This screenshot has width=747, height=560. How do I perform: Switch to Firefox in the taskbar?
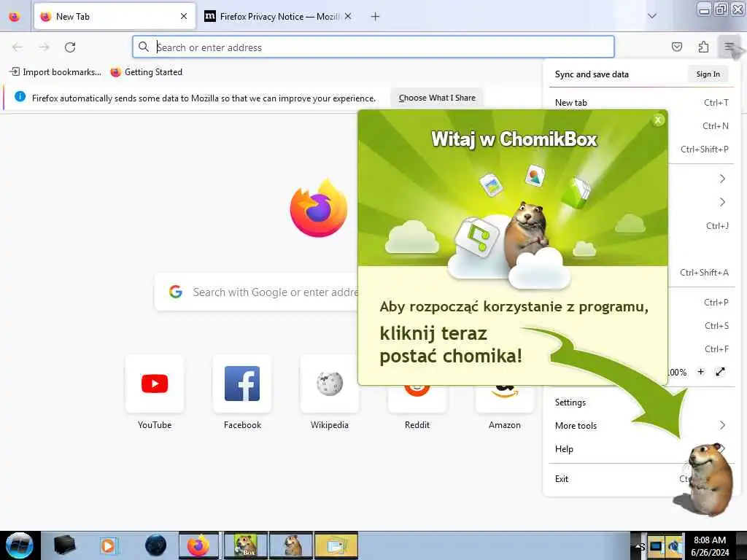(198, 545)
